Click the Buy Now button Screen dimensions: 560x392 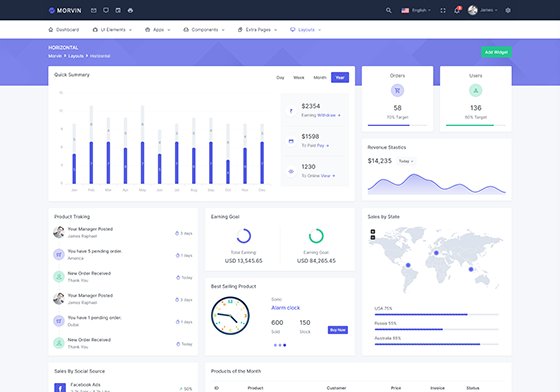[x=338, y=330]
